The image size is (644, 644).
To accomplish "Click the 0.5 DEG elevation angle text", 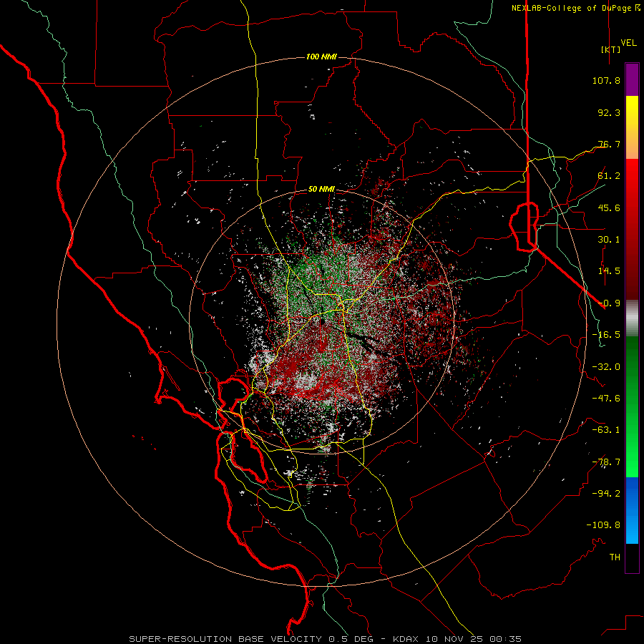I will click(x=351, y=639).
